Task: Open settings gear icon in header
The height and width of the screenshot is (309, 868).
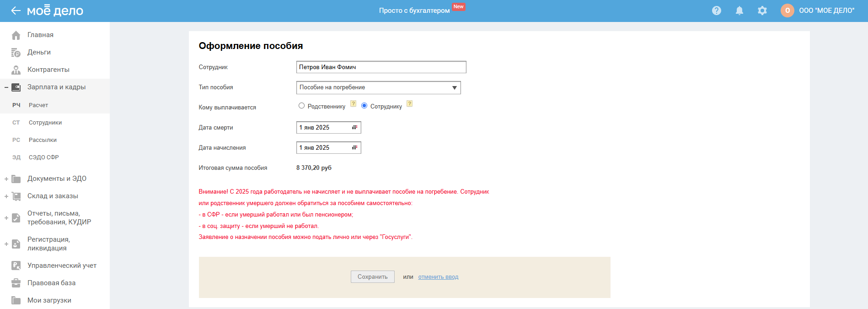Action: pyautogui.click(x=762, y=11)
